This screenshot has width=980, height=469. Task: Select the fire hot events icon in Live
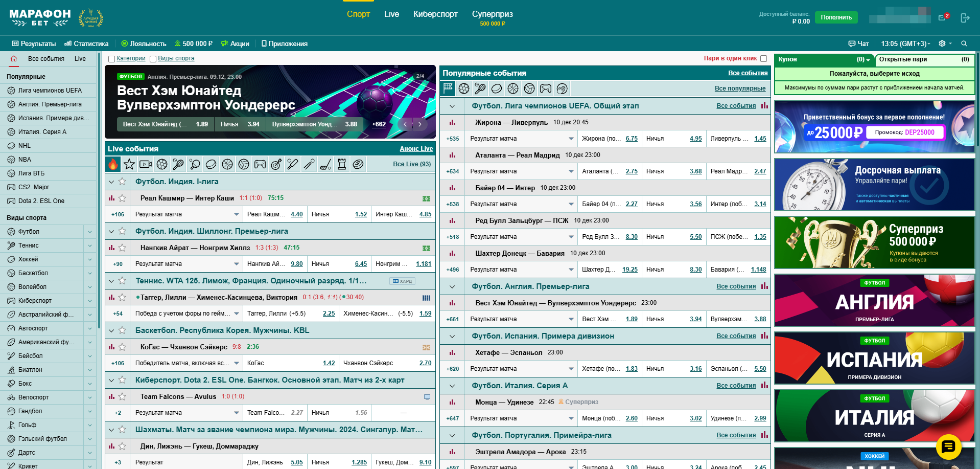coord(113,164)
